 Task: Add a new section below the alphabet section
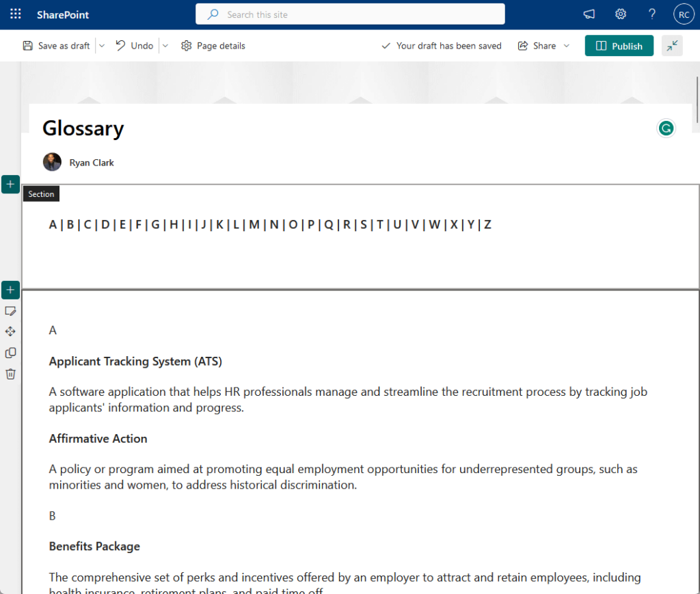click(x=10, y=290)
